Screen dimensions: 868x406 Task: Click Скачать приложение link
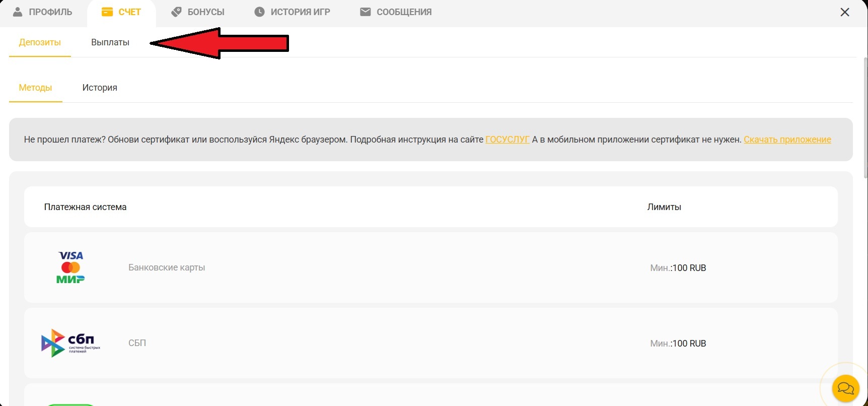click(x=787, y=140)
